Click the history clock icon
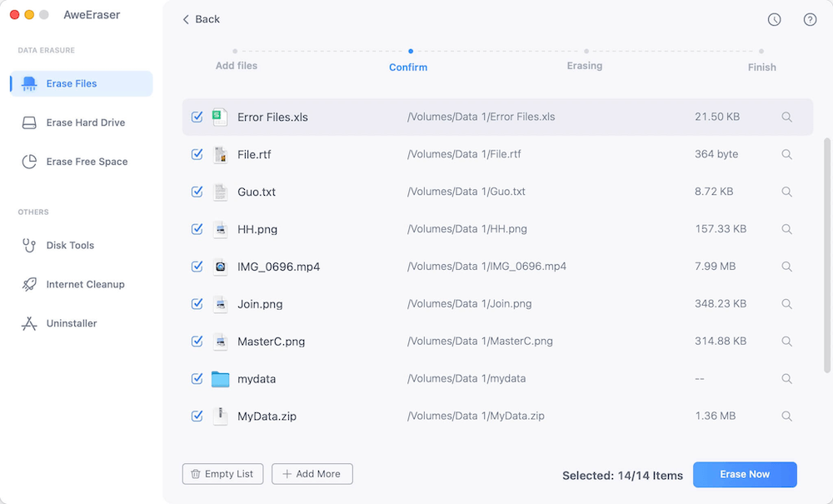The height and width of the screenshot is (504, 833). click(774, 19)
